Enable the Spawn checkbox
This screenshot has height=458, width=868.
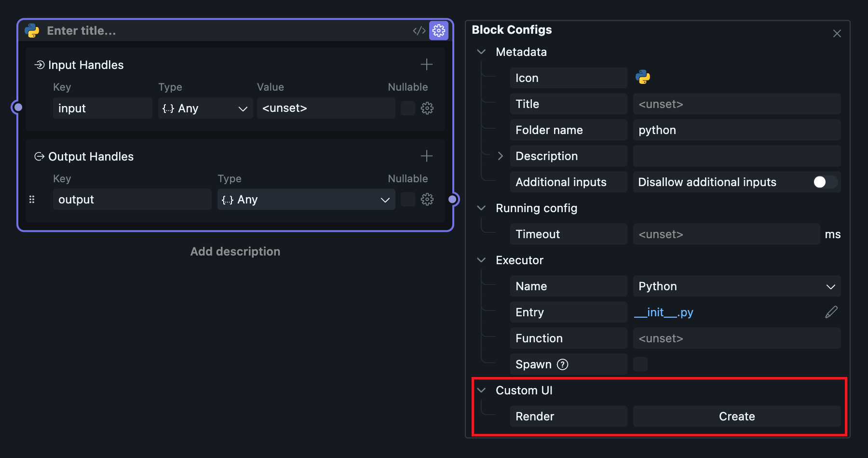[640, 364]
